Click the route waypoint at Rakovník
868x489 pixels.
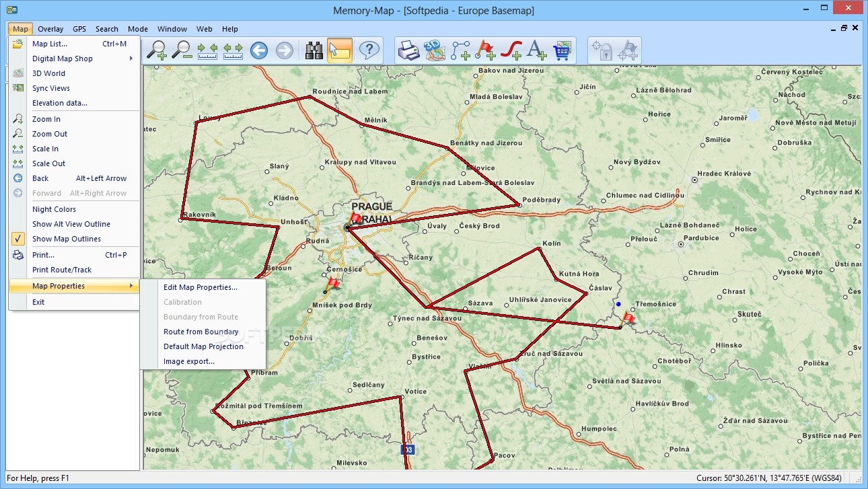pos(181,219)
